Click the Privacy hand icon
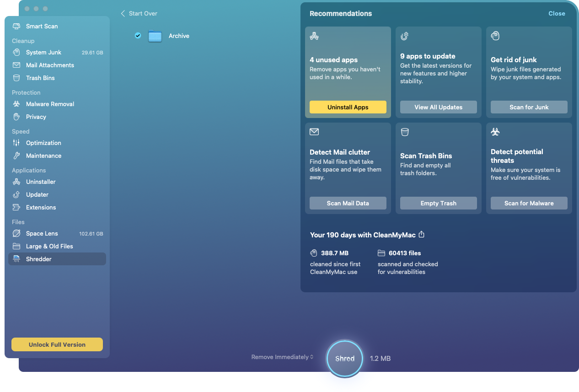Image resolution: width=579 pixels, height=392 pixels. (x=16, y=117)
